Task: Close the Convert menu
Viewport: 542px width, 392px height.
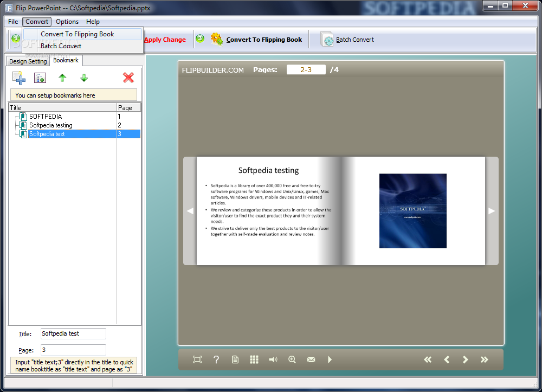Action: (37, 22)
